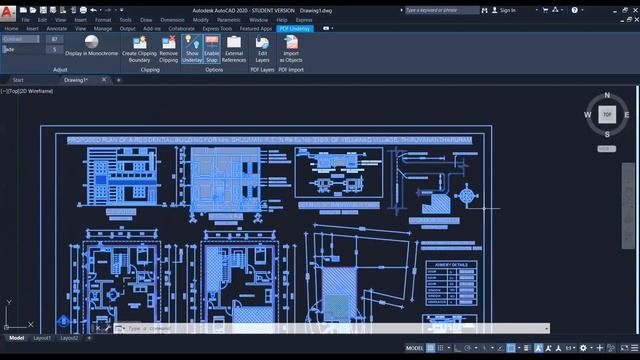This screenshot has width=640, height=360.
Task: Click Remove Clipping tool
Action: [169, 49]
